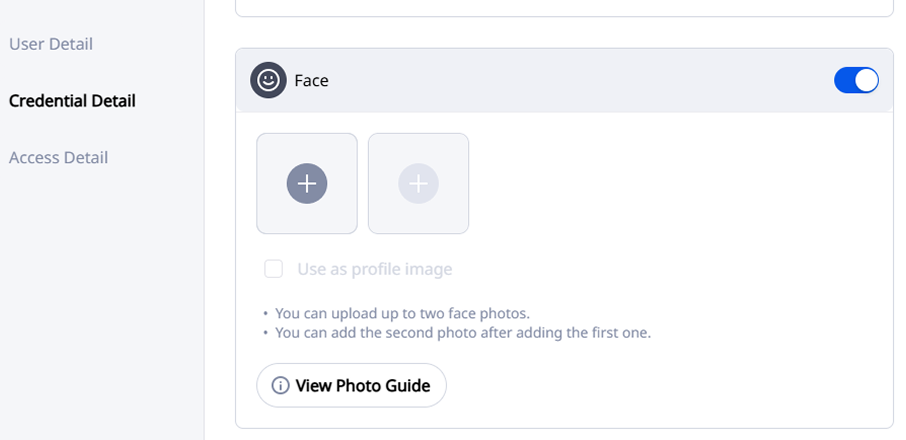Screen dimensions: 906x440
Task: Click the white knob of the Face switch
Action: pyautogui.click(x=866, y=80)
